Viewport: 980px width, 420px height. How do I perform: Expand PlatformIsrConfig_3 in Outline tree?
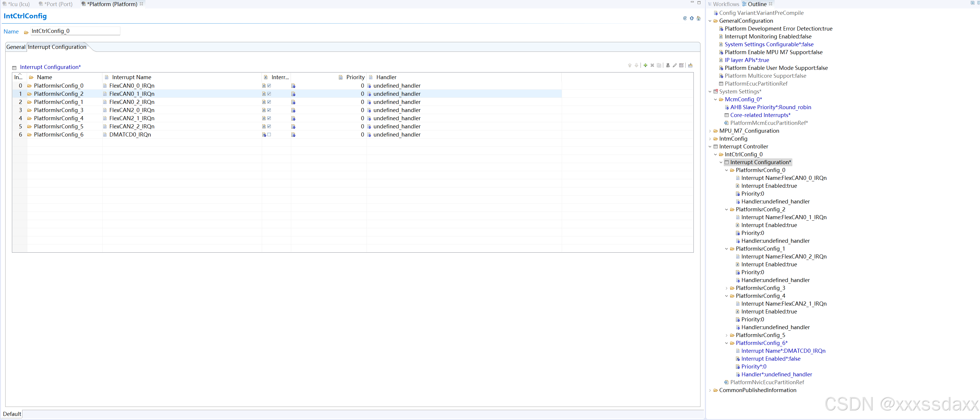[726, 288]
